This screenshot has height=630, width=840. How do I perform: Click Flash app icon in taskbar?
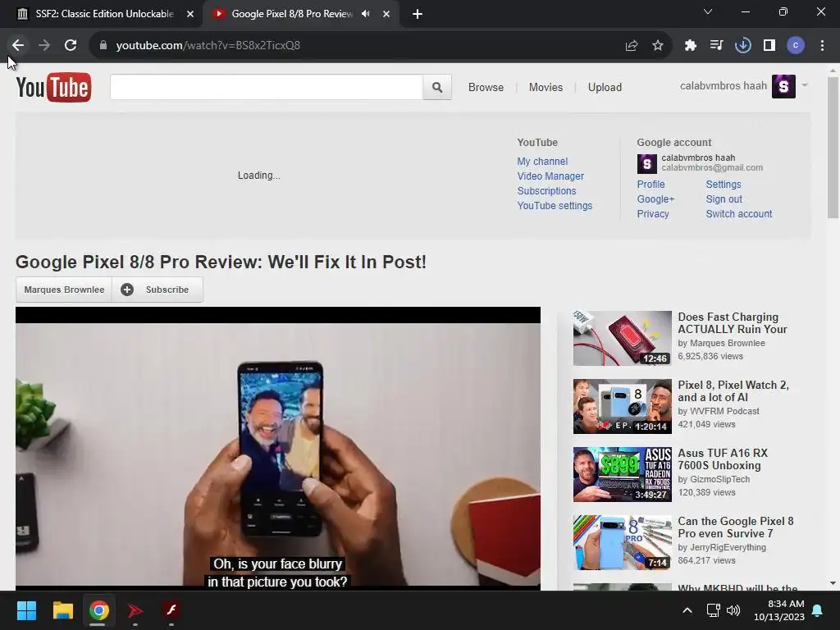coord(171,610)
